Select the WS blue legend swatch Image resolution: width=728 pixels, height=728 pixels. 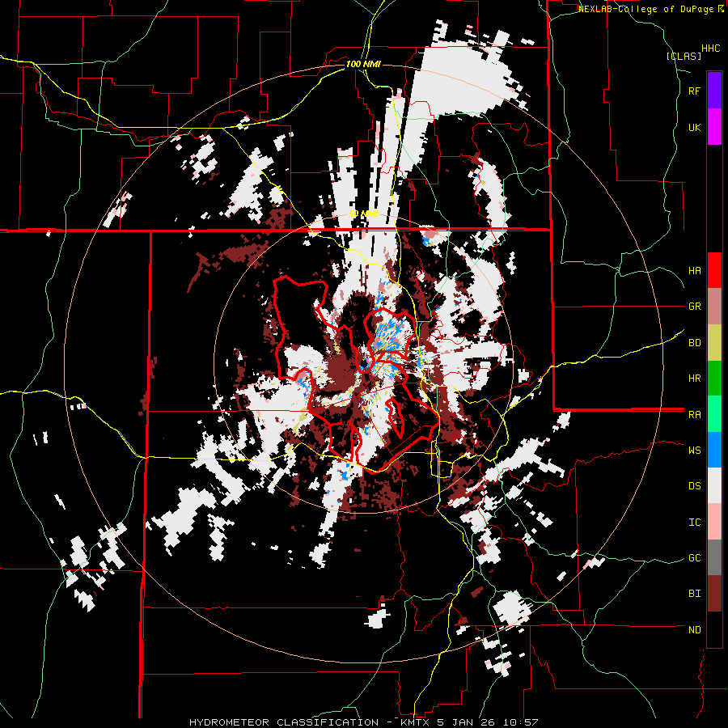point(714,450)
